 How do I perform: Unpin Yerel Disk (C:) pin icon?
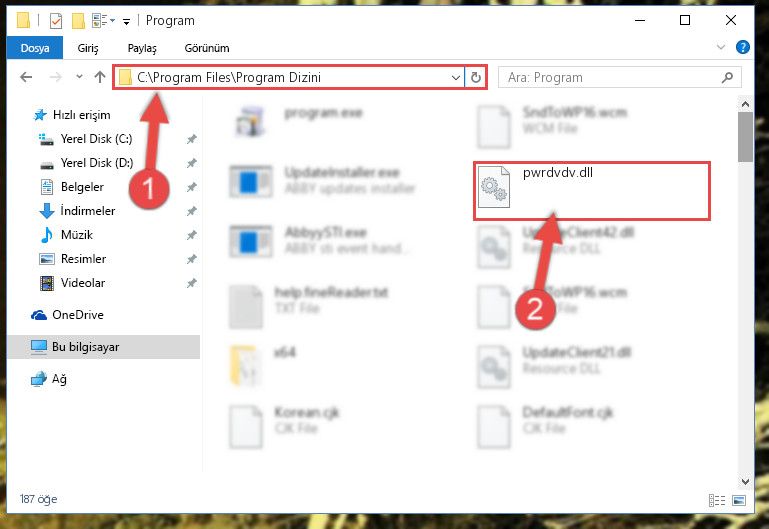point(191,139)
